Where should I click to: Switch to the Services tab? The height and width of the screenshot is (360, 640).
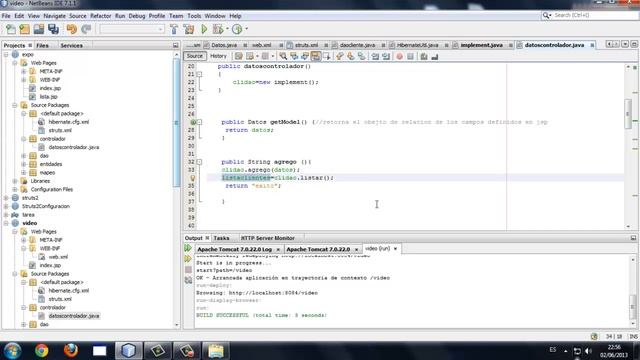71,45
